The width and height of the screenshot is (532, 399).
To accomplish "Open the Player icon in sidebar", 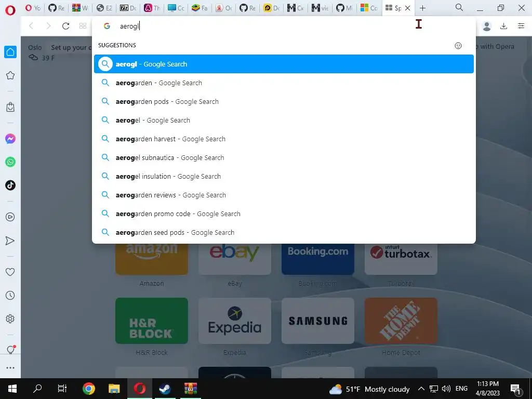I will point(10,217).
